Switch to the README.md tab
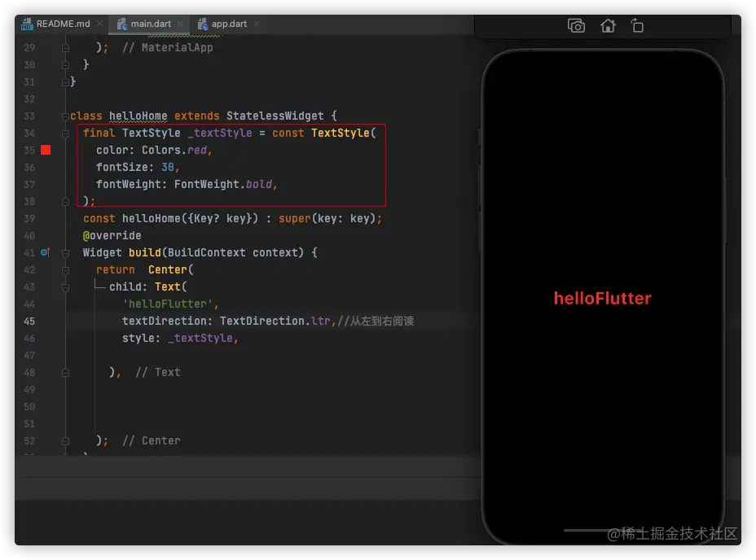The width and height of the screenshot is (756, 560). click(x=63, y=24)
